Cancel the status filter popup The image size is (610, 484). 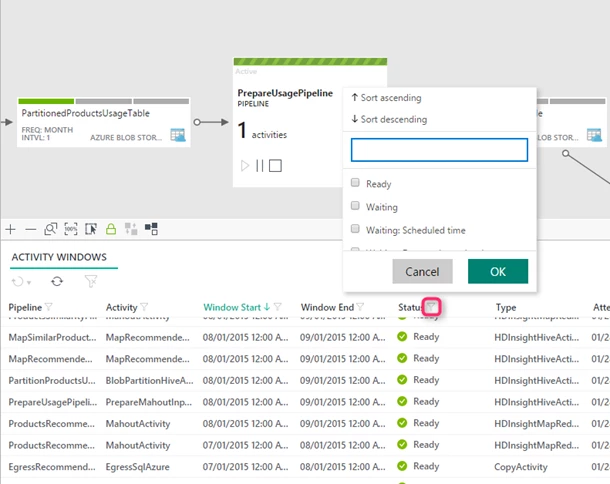pos(422,272)
